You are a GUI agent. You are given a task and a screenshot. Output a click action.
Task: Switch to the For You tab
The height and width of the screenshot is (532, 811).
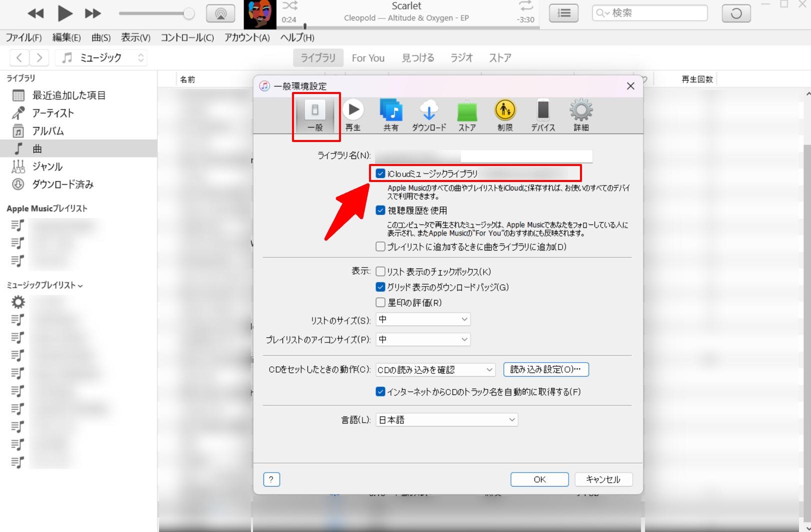click(368, 58)
